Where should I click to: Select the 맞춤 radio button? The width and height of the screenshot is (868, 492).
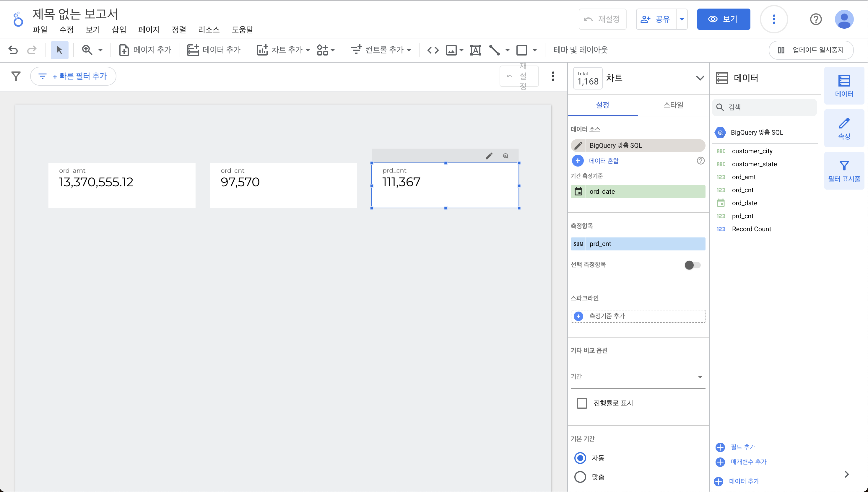tap(580, 477)
